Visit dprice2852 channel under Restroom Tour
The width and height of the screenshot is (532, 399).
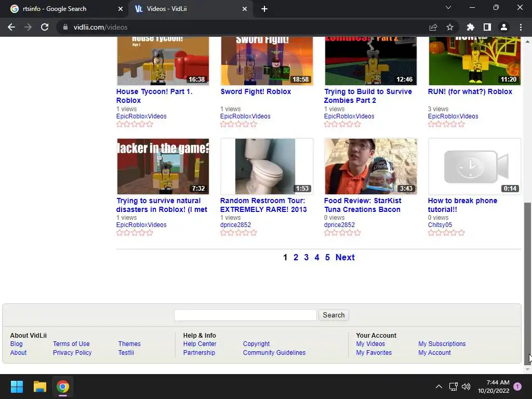coord(235,225)
